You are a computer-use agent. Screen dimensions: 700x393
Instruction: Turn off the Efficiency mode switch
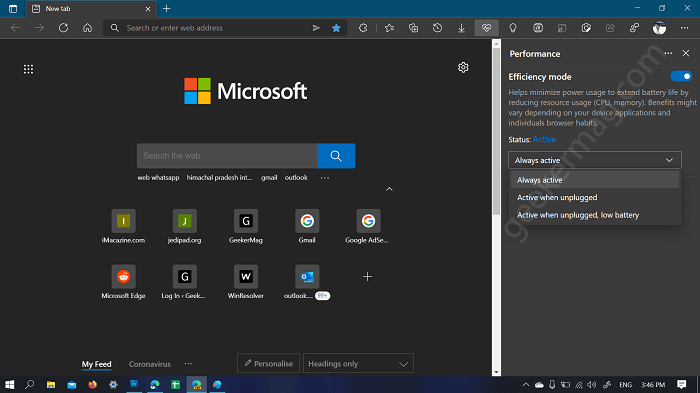tap(681, 76)
